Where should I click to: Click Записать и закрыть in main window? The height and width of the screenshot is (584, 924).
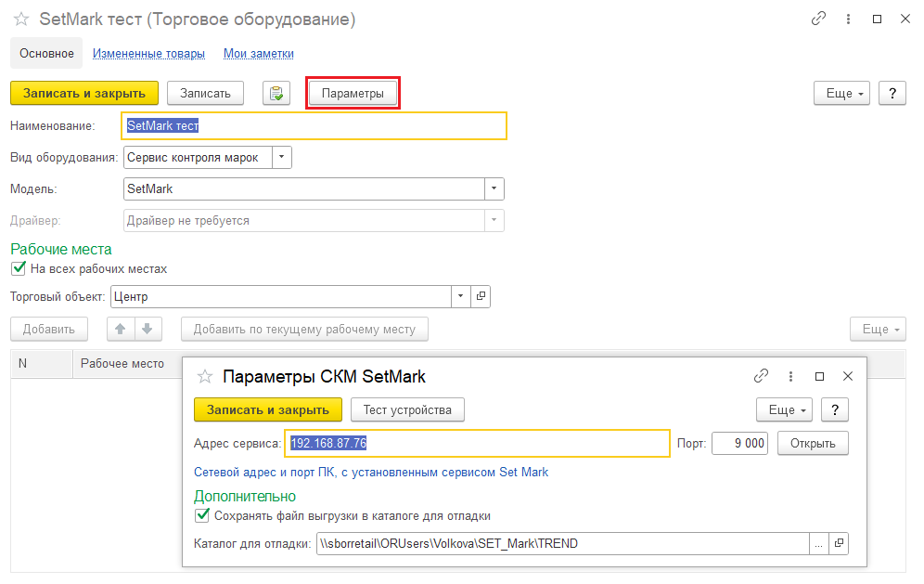(84, 93)
